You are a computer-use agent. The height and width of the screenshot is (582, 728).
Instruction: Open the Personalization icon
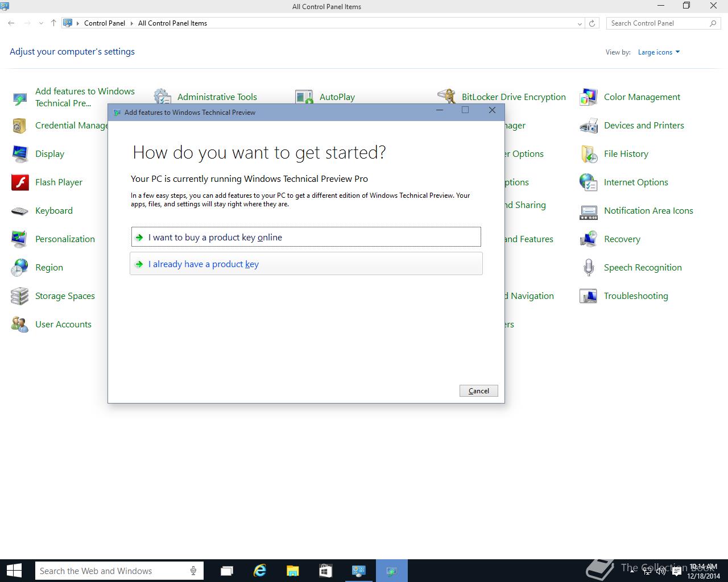tap(20, 239)
